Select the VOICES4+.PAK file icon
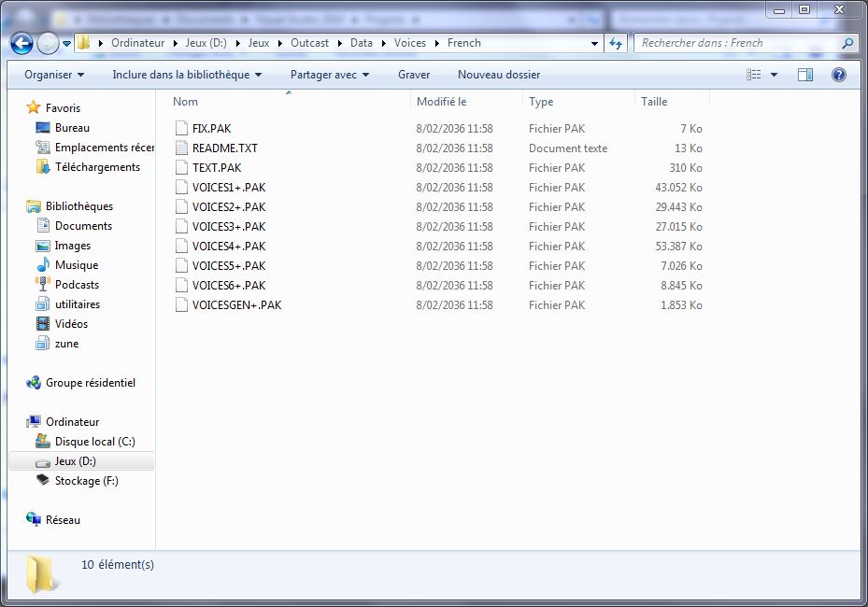The height and width of the screenshot is (607, 868). pyautogui.click(x=181, y=247)
